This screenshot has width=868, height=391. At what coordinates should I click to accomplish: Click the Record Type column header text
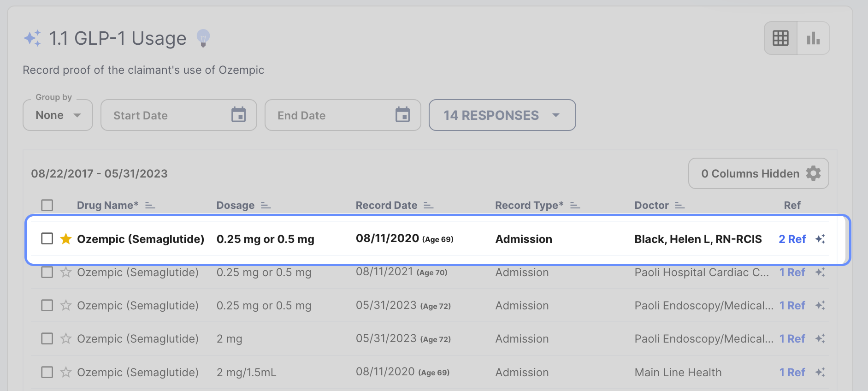coord(529,205)
